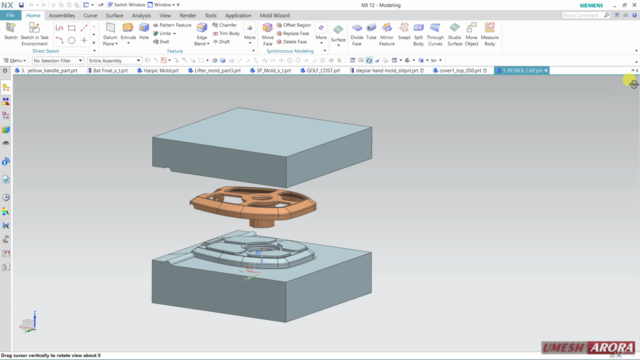Select the Shell tool
The image size is (640, 360).
click(161, 42)
